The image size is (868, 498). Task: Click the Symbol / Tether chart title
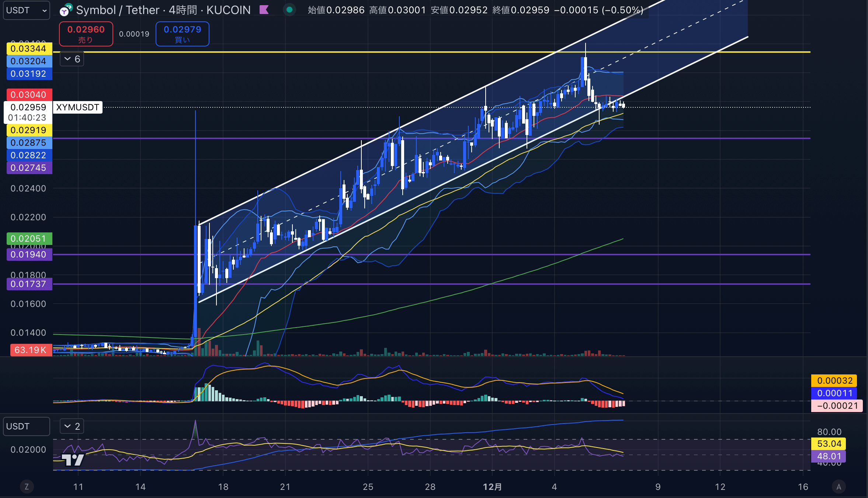118,10
